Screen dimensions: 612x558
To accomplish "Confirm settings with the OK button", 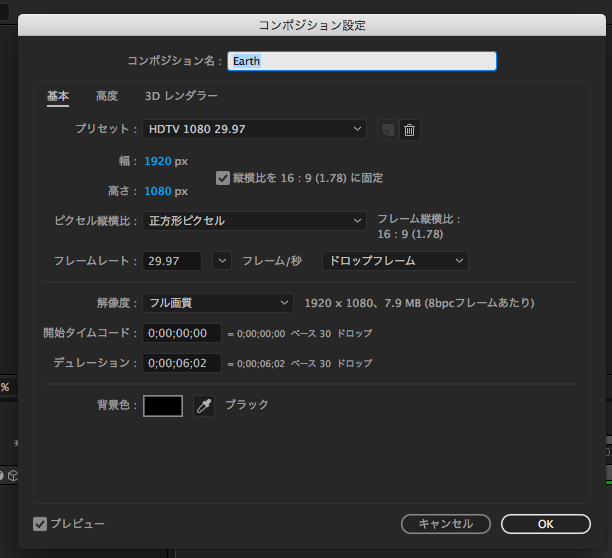I will [546, 524].
